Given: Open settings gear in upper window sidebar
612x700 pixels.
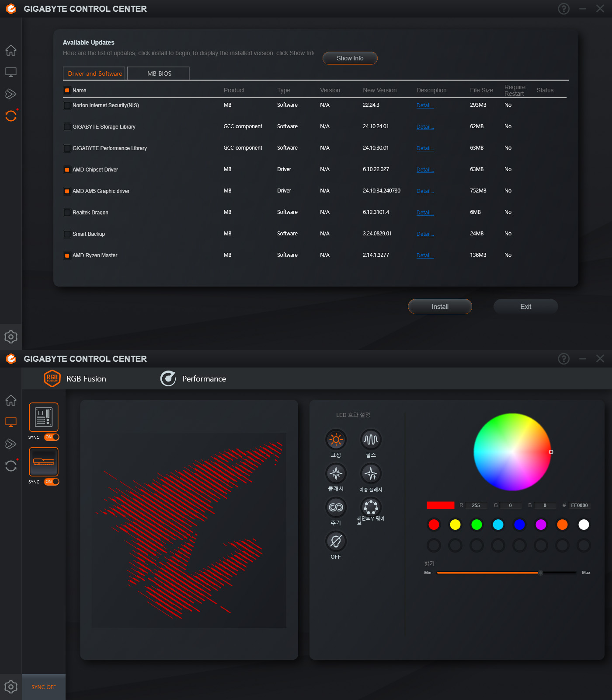Looking at the screenshot, I should pyautogui.click(x=11, y=337).
